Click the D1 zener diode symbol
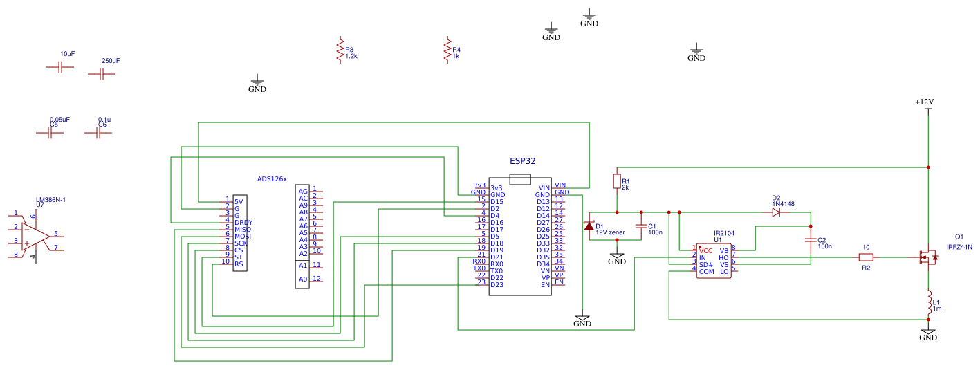The height and width of the screenshot is (368, 980). pyautogui.click(x=589, y=226)
